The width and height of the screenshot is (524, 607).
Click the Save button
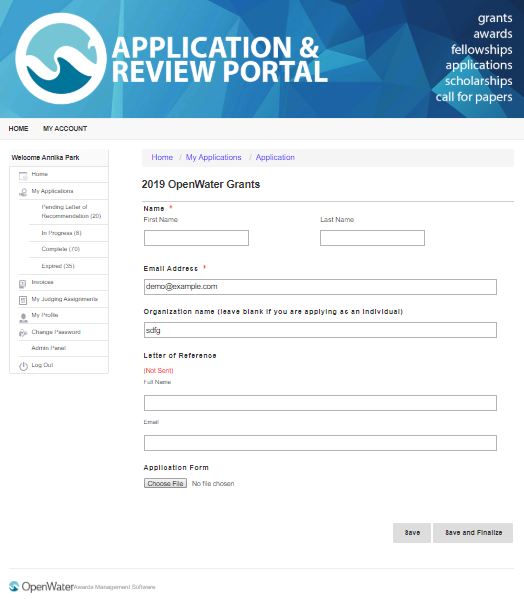tap(412, 533)
